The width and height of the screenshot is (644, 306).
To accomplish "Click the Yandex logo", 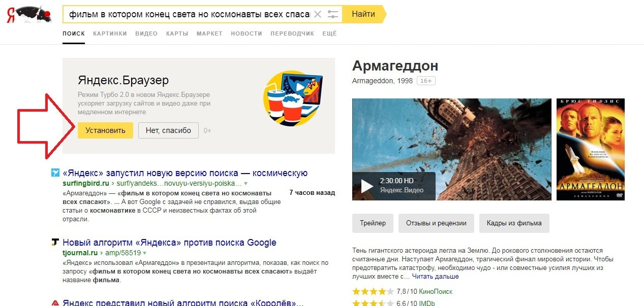I will tap(29, 14).
